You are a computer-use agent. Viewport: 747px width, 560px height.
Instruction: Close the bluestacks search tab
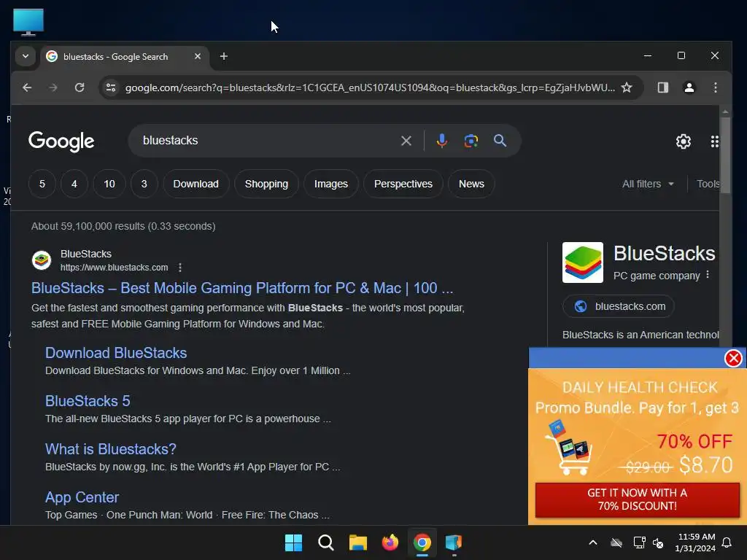(x=197, y=56)
